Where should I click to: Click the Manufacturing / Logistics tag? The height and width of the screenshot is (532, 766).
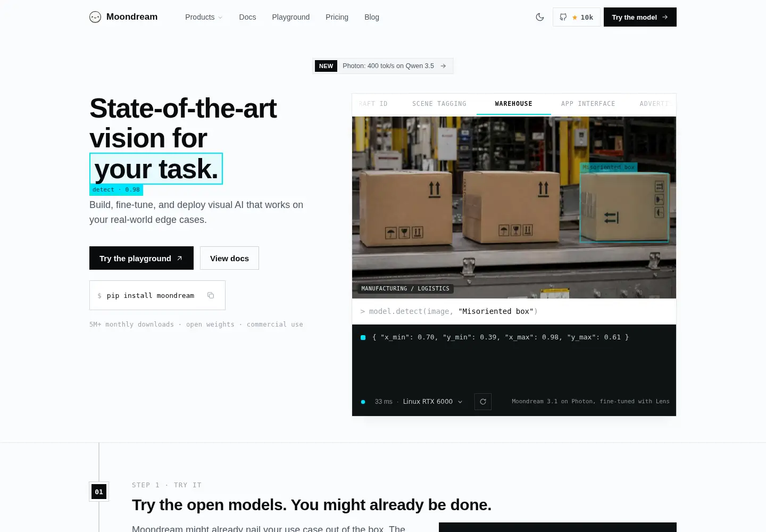pos(405,288)
